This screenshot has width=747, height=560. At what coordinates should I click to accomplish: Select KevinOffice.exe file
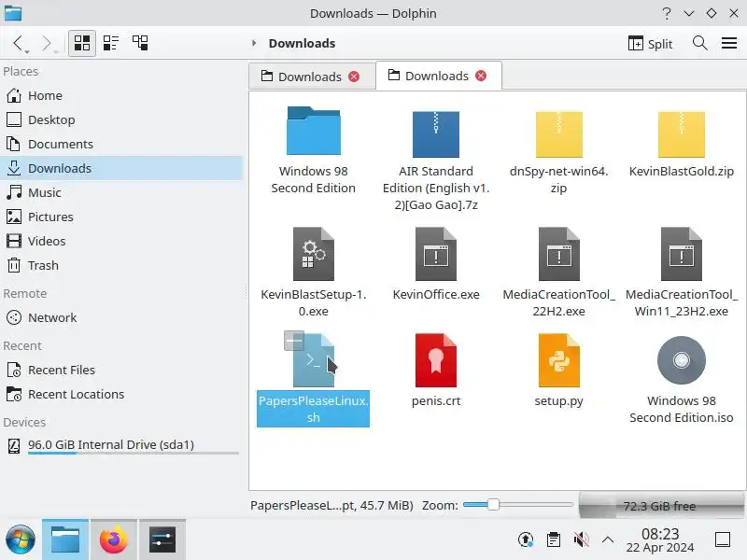tap(436, 264)
